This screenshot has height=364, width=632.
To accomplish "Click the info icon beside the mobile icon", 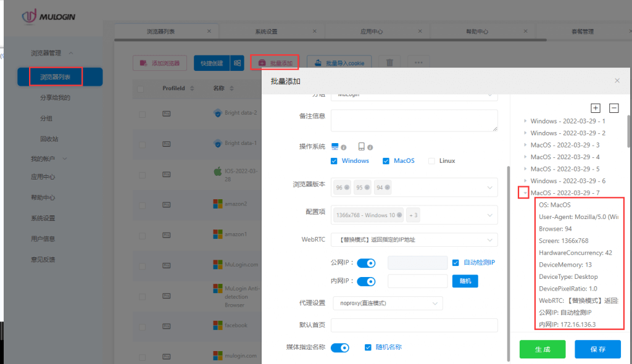I will click(370, 147).
